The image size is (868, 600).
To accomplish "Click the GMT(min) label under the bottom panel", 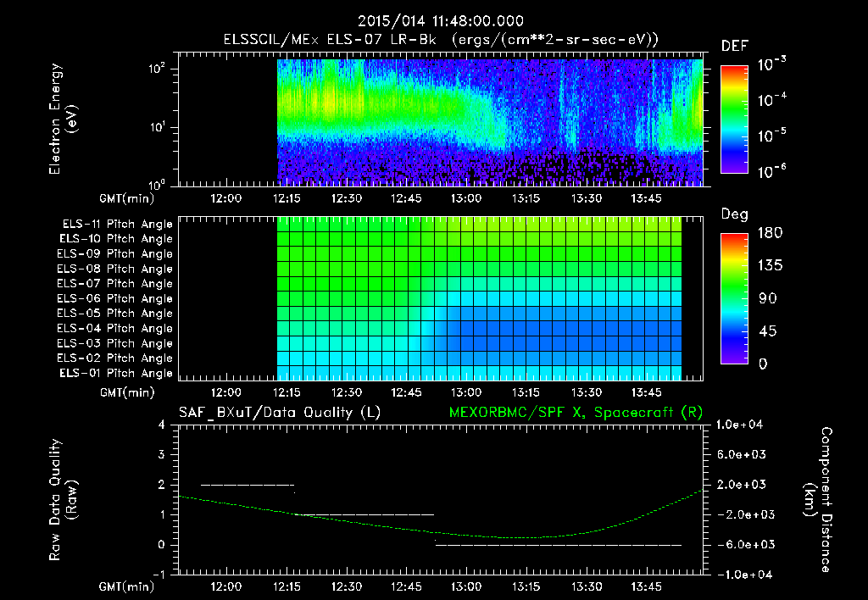I will click(x=127, y=586).
